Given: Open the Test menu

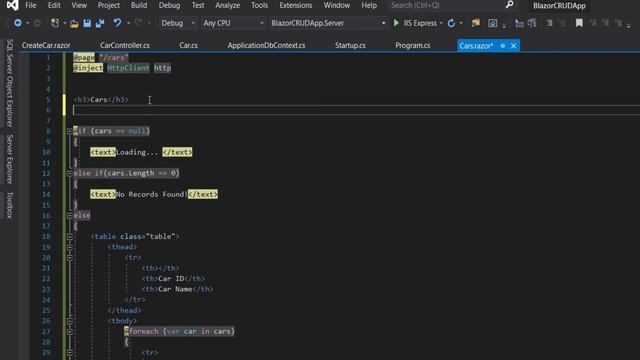Looking at the screenshot, I should [198, 5].
